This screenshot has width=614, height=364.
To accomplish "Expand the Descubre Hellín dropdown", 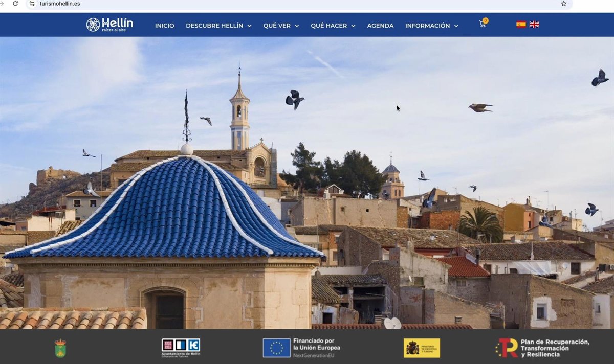I will [x=218, y=26].
